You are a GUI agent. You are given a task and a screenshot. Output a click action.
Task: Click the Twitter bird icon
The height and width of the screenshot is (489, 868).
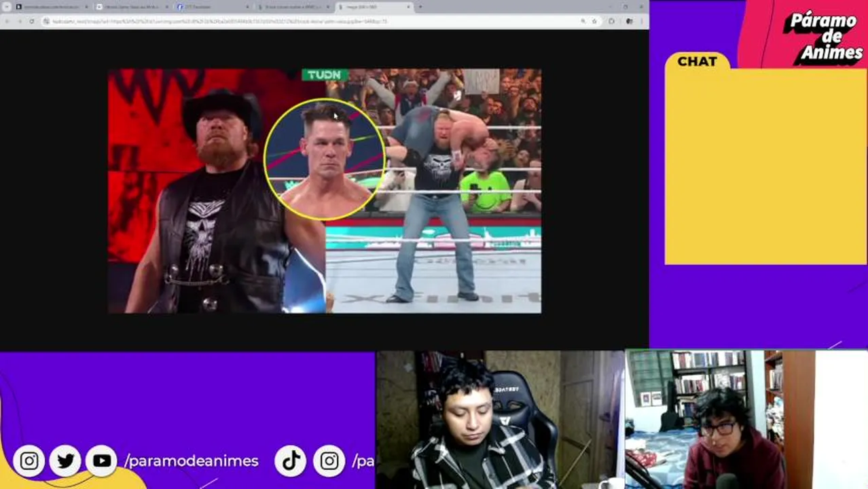pyautogui.click(x=65, y=461)
